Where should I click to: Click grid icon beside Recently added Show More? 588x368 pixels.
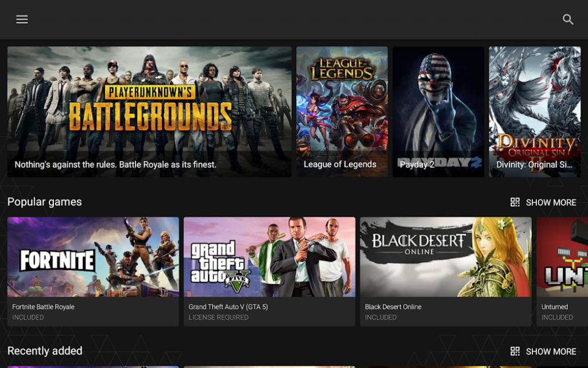(515, 351)
